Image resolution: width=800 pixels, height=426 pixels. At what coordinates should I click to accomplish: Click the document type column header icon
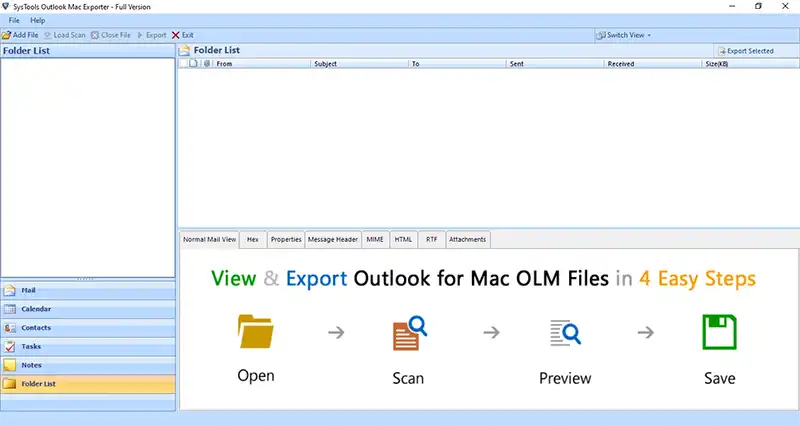click(193, 64)
